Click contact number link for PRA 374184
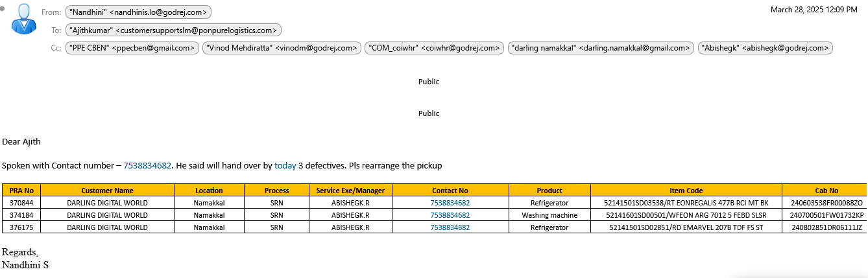The image size is (868, 278). pos(450,215)
